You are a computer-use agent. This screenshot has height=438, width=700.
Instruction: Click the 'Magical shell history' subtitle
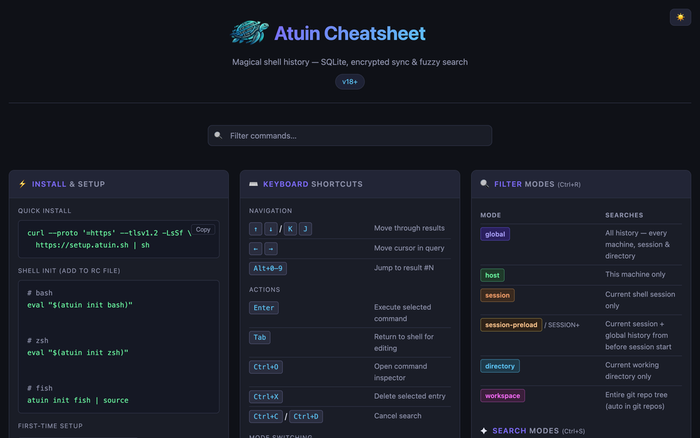click(350, 62)
